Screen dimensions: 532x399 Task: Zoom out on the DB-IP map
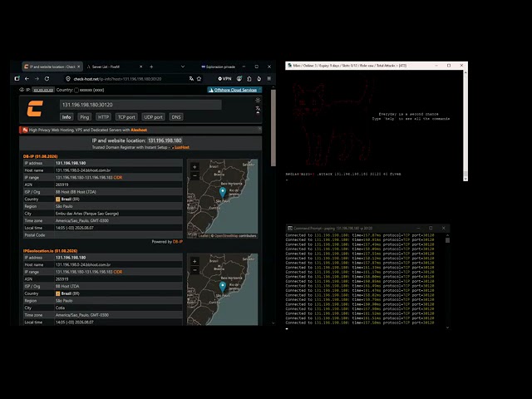[x=195, y=175]
